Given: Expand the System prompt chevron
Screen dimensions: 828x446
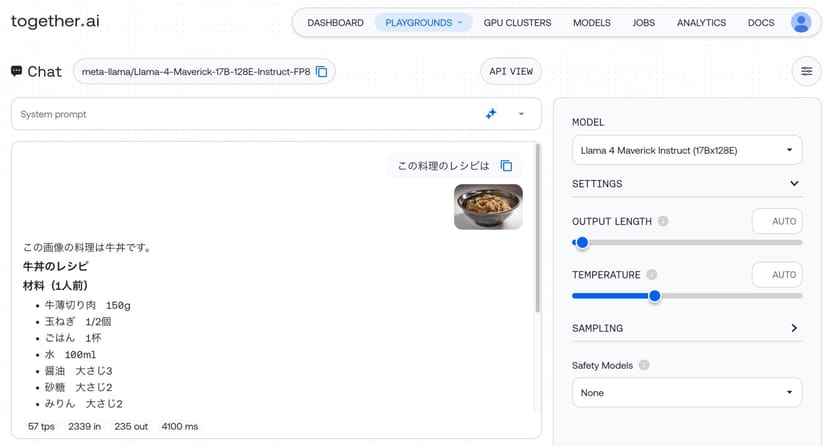Looking at the screenshot, I should click(521, 114).
